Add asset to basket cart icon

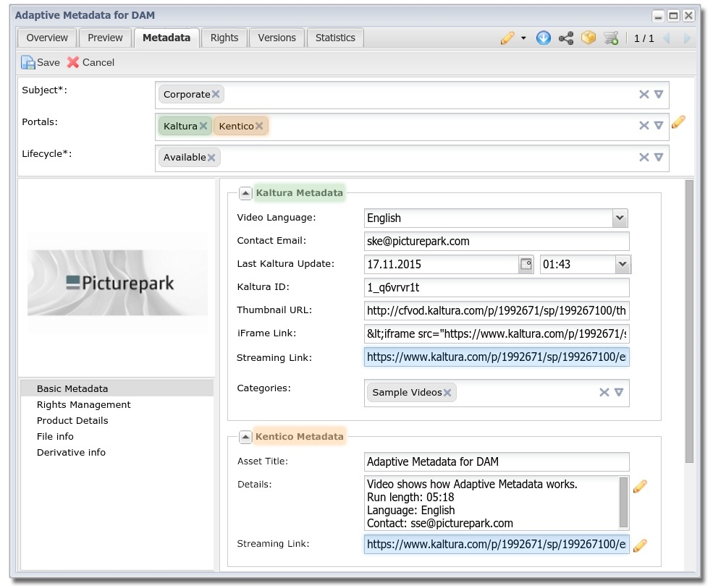tap(611, 38)
